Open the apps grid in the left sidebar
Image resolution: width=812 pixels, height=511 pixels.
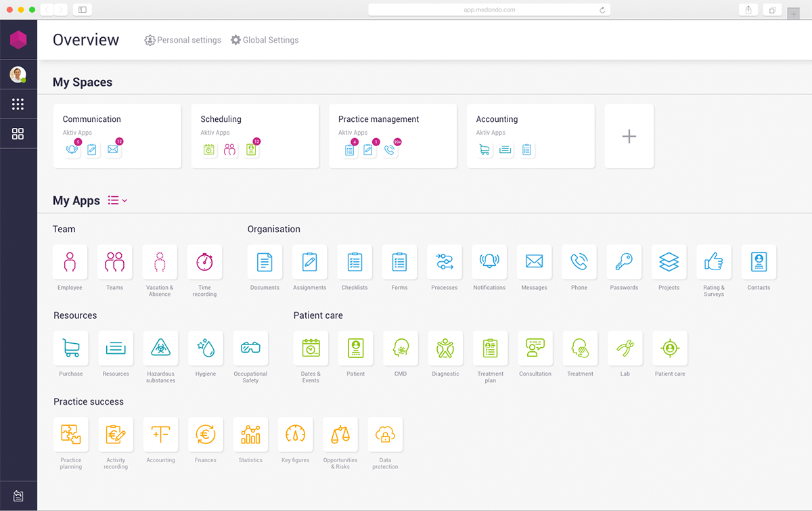(18, 104)
